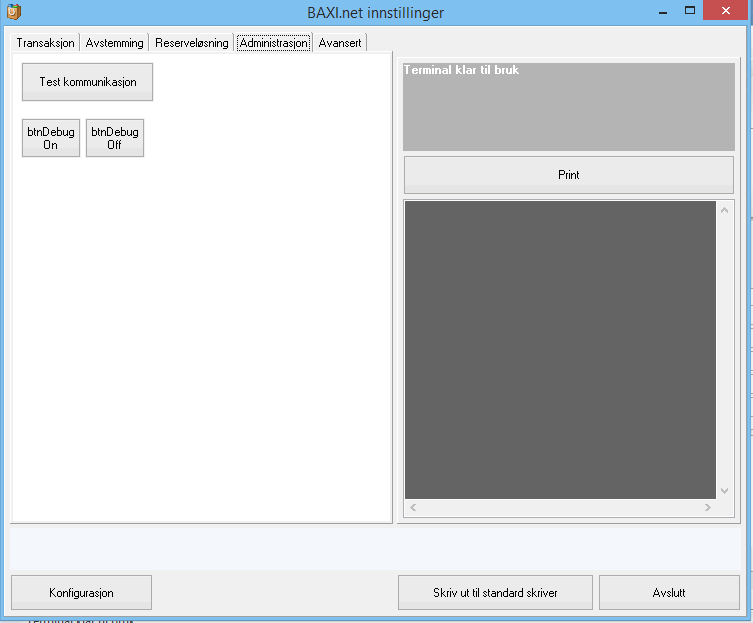The width and height of the screenshot is (753, 623).
Task: Click the BAXI.net application icon in title bar
Action: [13, 12]
